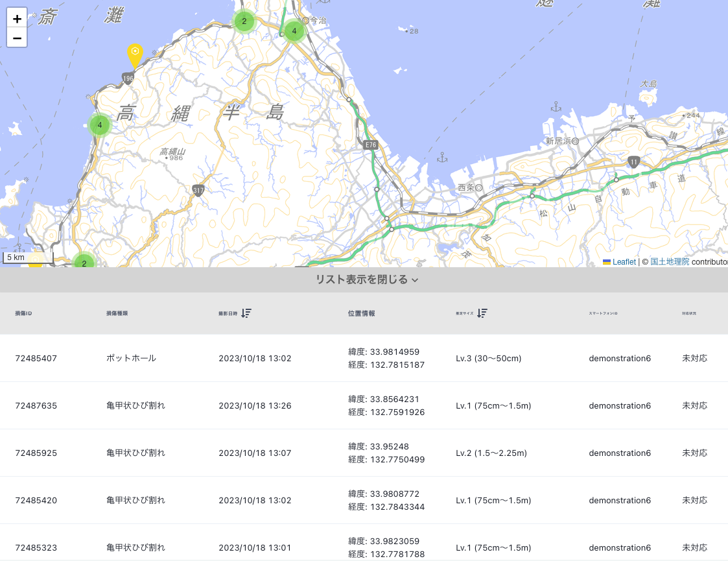Click the cluster marker 2 at bottom left of map
Screen dimensions: 728x561
[84, 263]
